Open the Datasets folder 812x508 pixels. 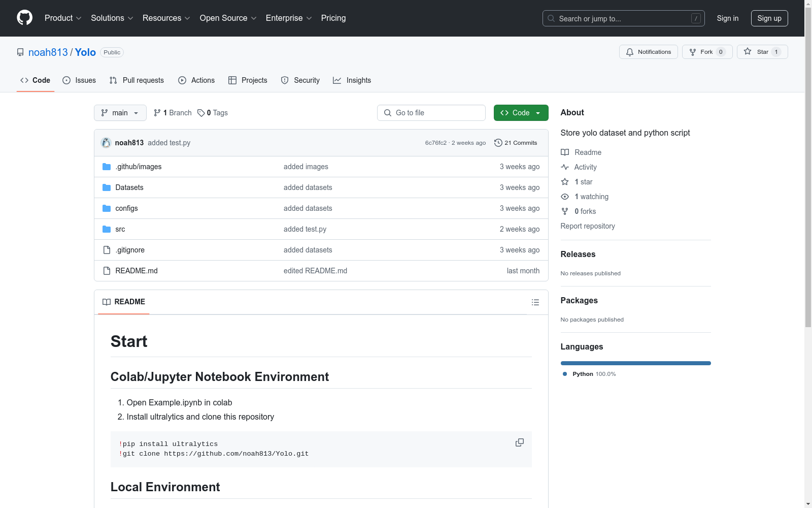[129, 187]
